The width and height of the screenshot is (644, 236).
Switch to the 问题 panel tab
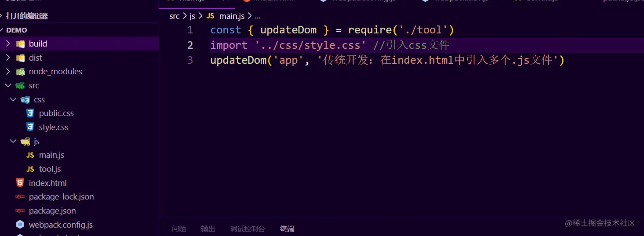click(179, 229)
